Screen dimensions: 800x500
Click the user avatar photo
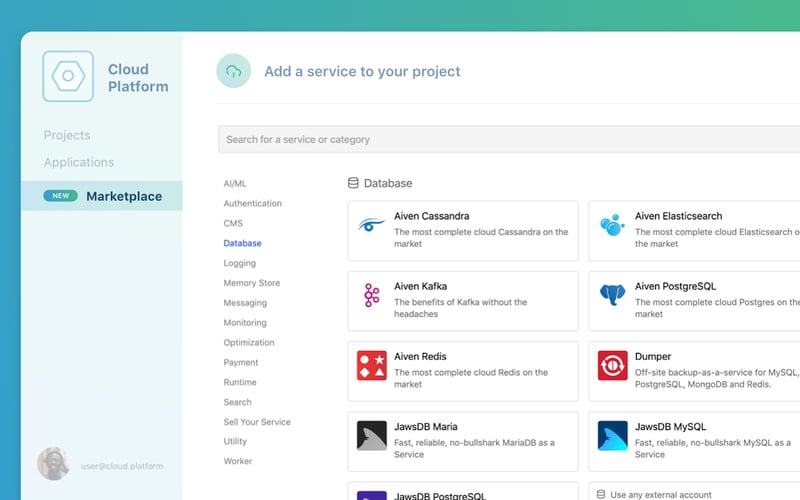(x=54, y=464)
